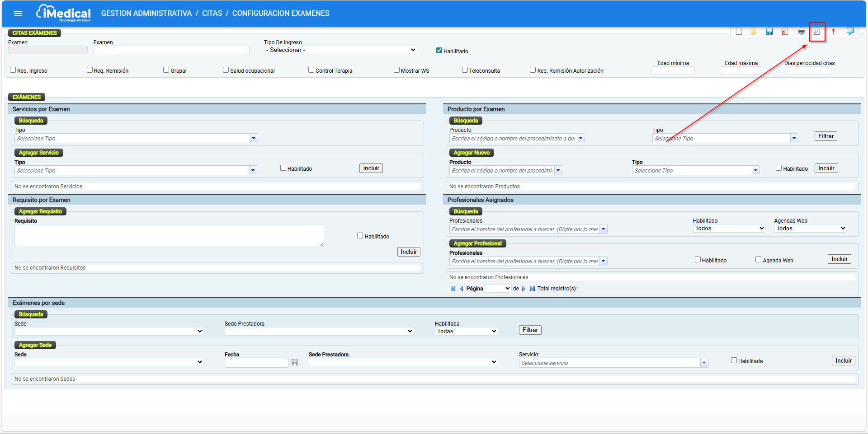The image size is (868, 434).
Task: Click the printer icon in toolbar
Action: tap(801, 32)
